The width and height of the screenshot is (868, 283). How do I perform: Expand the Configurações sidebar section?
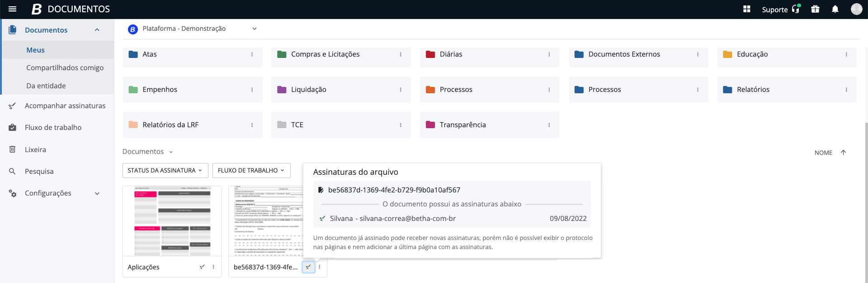tap(97, 193)
